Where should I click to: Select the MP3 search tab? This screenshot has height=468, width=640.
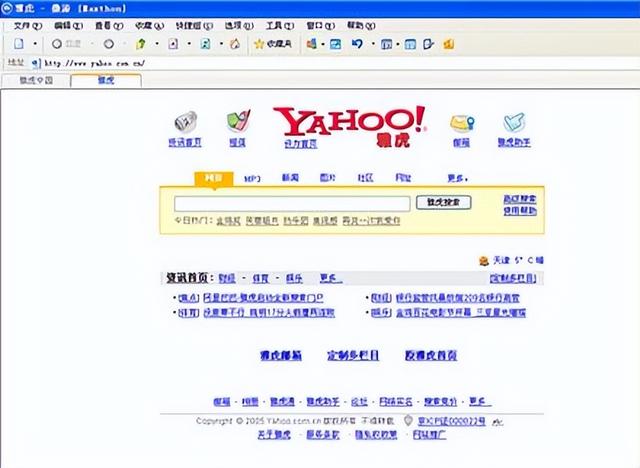[252, 178]
